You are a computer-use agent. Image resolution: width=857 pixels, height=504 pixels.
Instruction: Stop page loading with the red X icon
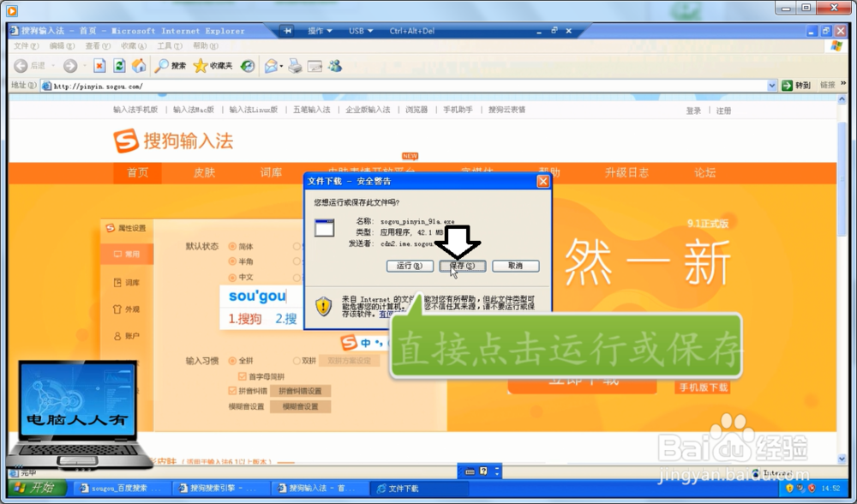click(99, 66)
